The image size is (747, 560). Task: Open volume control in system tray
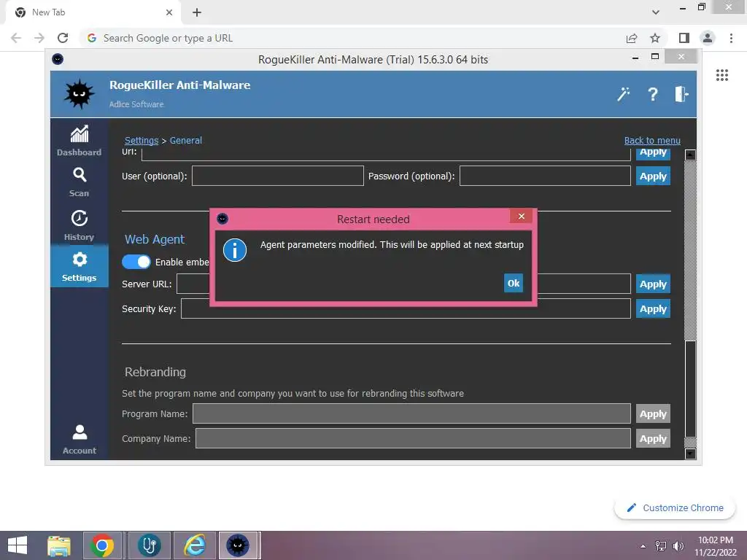tap(678, 546)
